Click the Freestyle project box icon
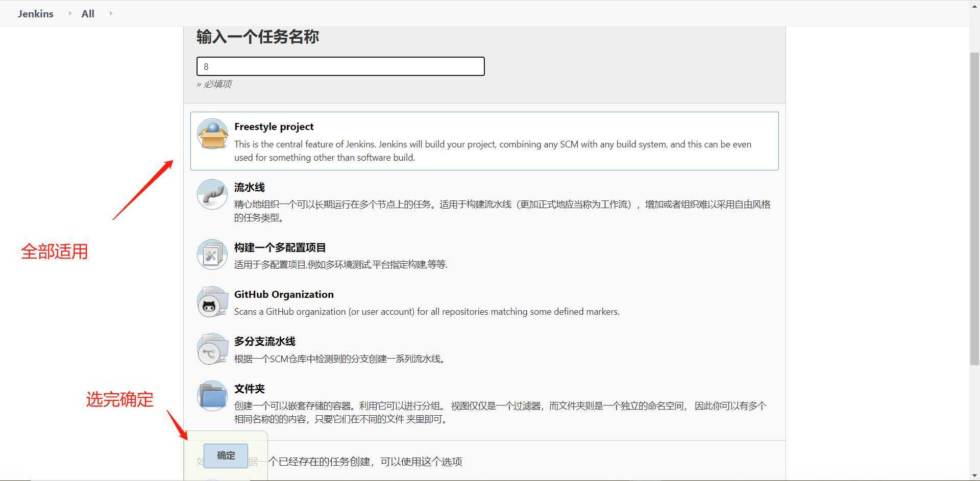980x481 pixels. pos(212,134)
